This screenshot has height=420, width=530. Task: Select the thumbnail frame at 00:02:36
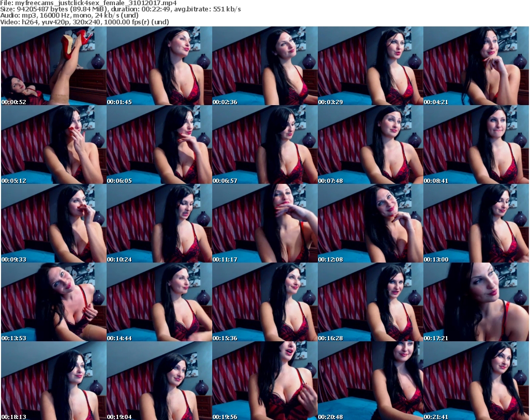(264, 66)
